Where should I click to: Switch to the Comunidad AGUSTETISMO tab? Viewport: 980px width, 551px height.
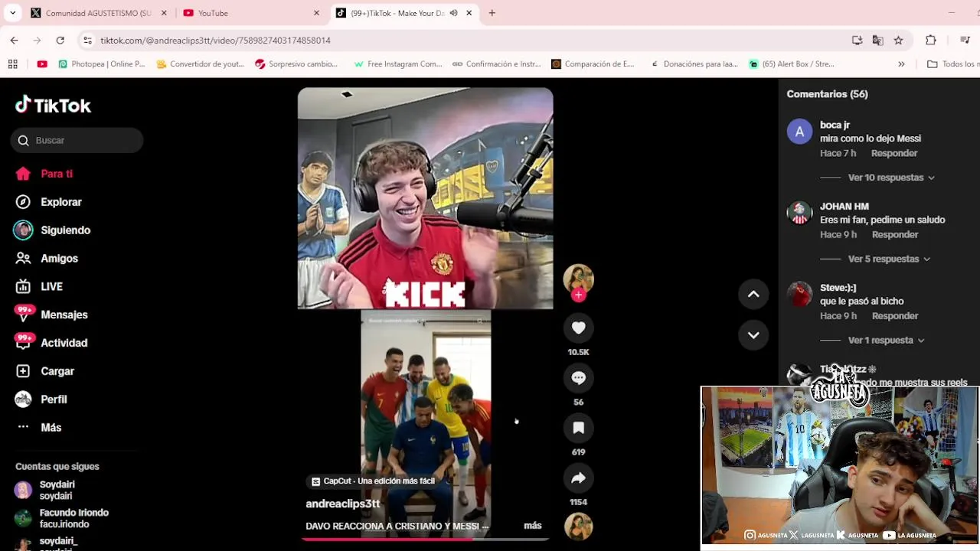[x=98, y=13]
